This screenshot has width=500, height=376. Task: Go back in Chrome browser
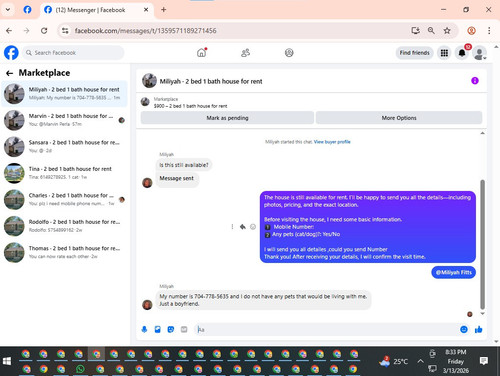pyautogui.click(x=9, y=31)
